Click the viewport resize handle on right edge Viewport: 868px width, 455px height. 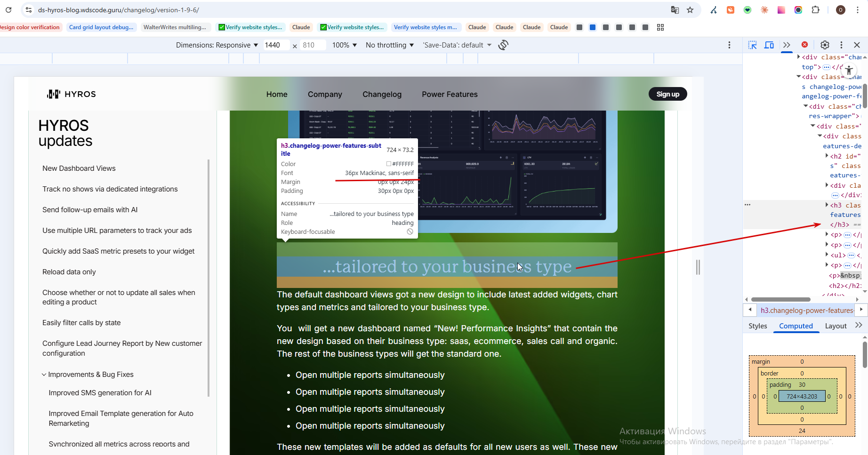tap(698, 267)
